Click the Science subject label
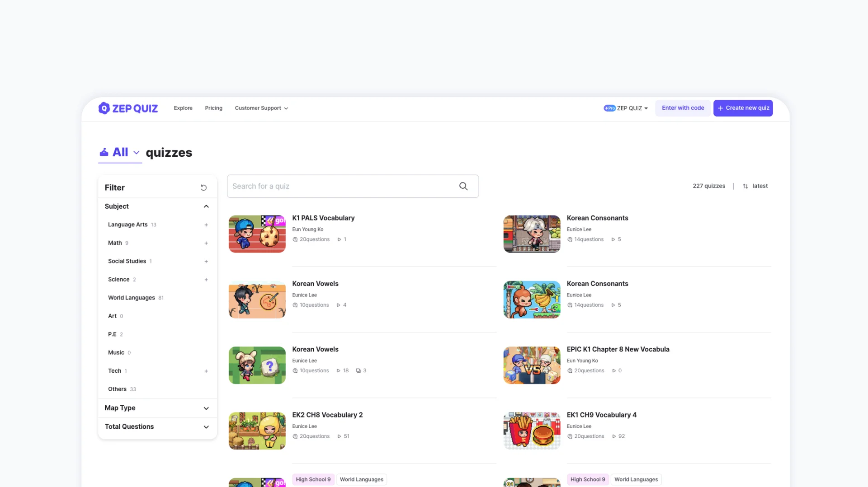The width and height of the screenshot is (868, 487). [x=119, y=280]
